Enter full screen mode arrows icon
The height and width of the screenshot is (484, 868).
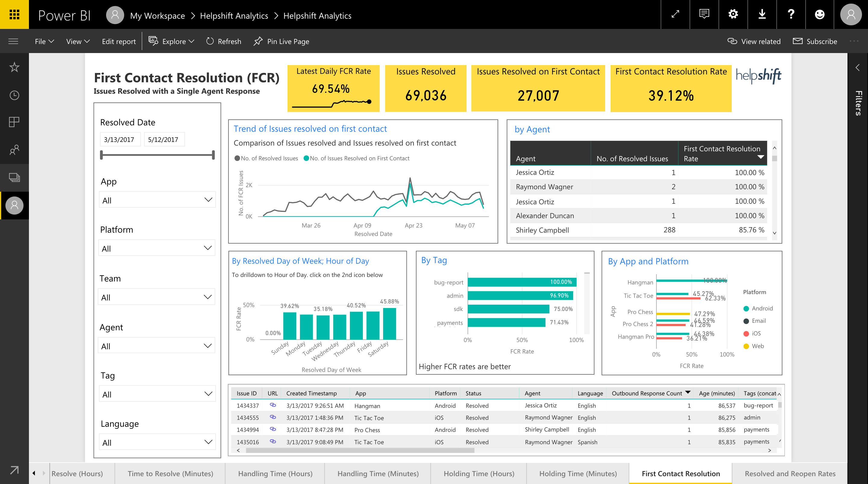[675, 14]
